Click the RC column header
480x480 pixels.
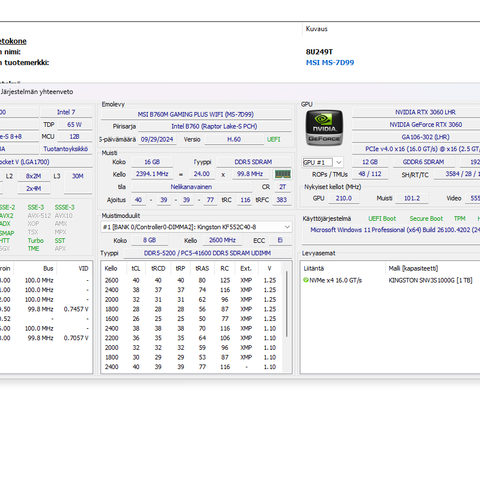tap(225, 268)
